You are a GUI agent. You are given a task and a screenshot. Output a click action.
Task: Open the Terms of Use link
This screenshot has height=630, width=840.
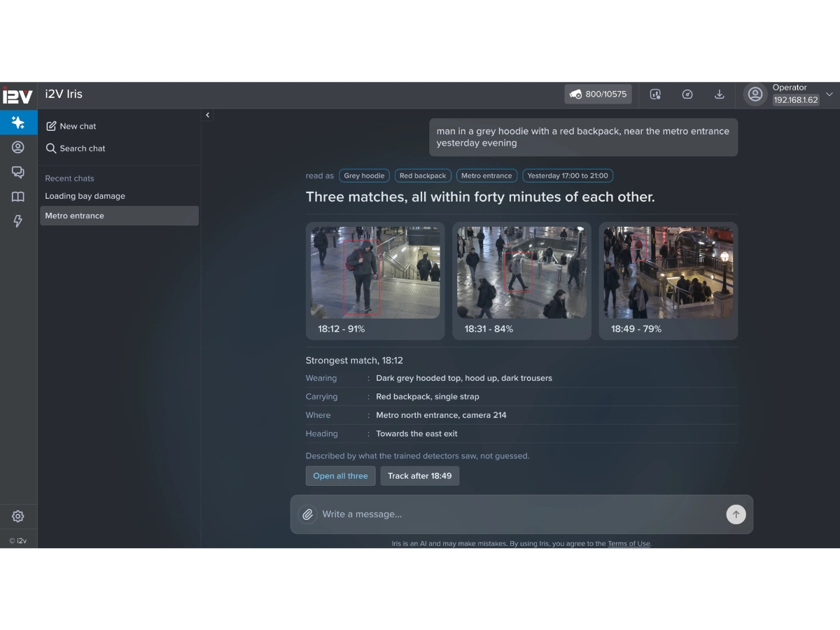coord(629,544)
